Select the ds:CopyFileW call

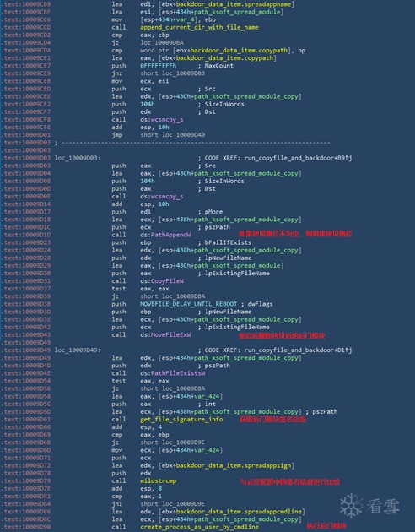162,281
